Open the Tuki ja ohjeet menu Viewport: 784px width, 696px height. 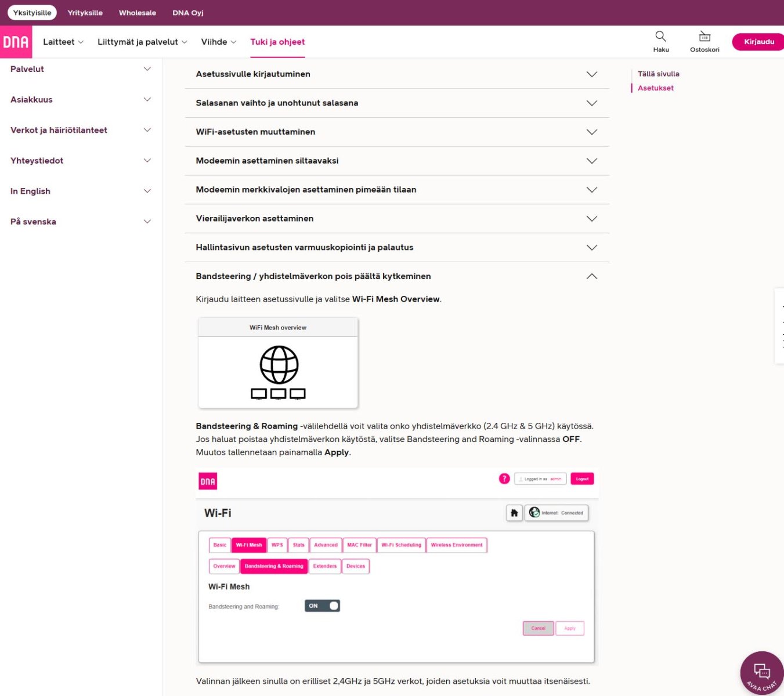point(277,42)
